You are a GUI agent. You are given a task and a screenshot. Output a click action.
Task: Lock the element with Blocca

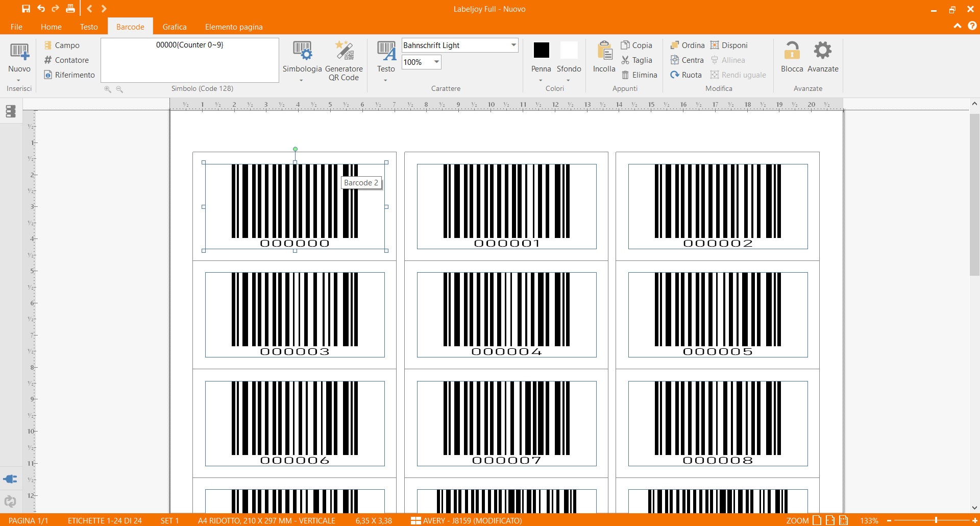point(792,57)
